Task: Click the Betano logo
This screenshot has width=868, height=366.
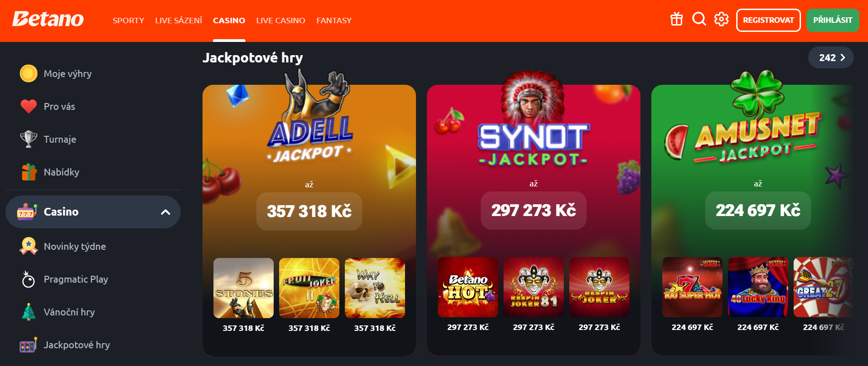Action: point(48,19)
